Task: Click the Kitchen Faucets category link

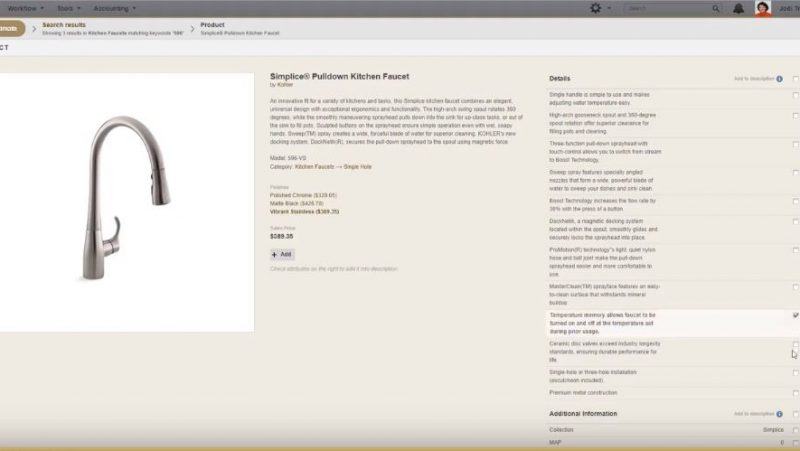Action: pos(310,166)
